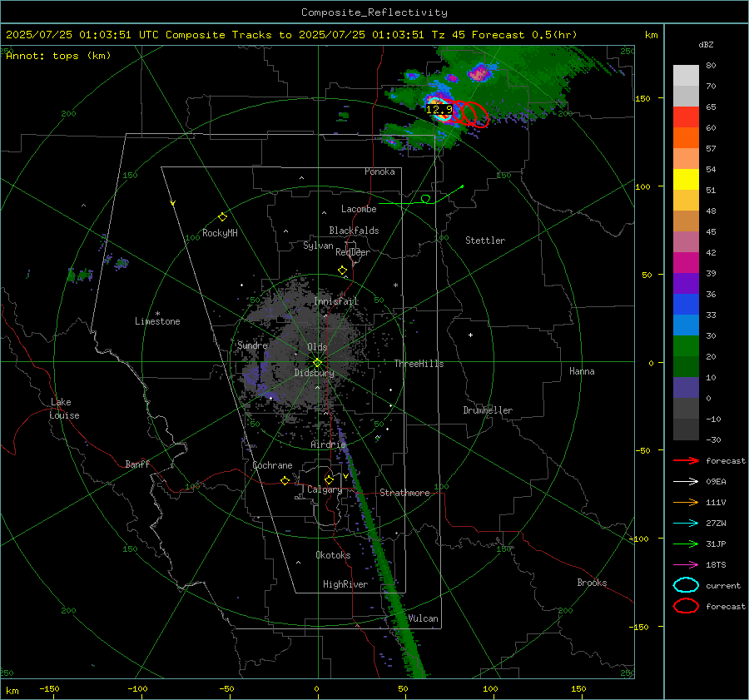Select the 33 dBZ blue swatch
The image size is (749, 700).
[686, 325]
